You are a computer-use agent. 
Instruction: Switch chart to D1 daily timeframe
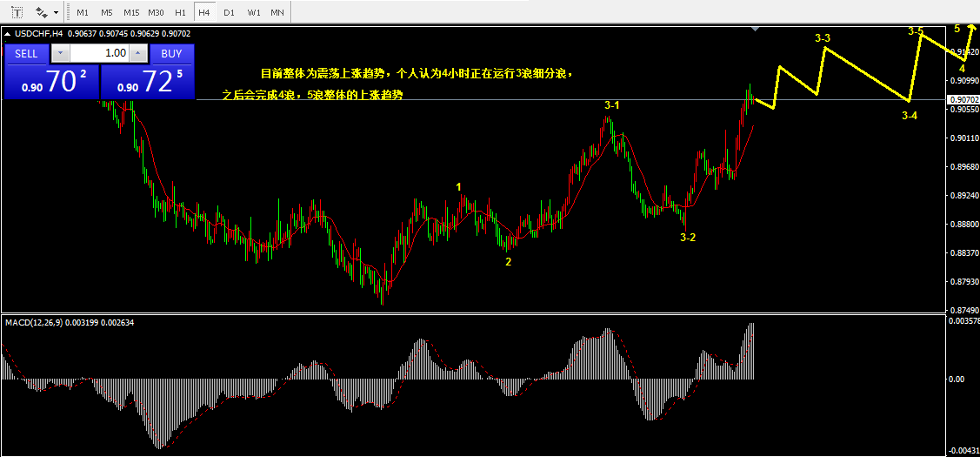230,12
